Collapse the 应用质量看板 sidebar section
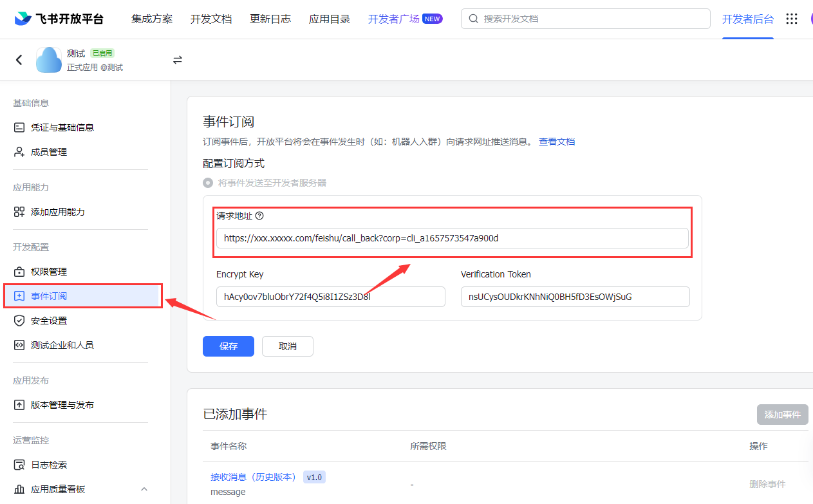813x504 pixels. [144, 489]
